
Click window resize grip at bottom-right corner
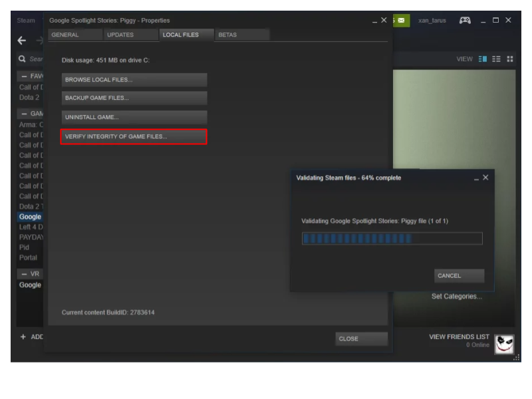517,358
